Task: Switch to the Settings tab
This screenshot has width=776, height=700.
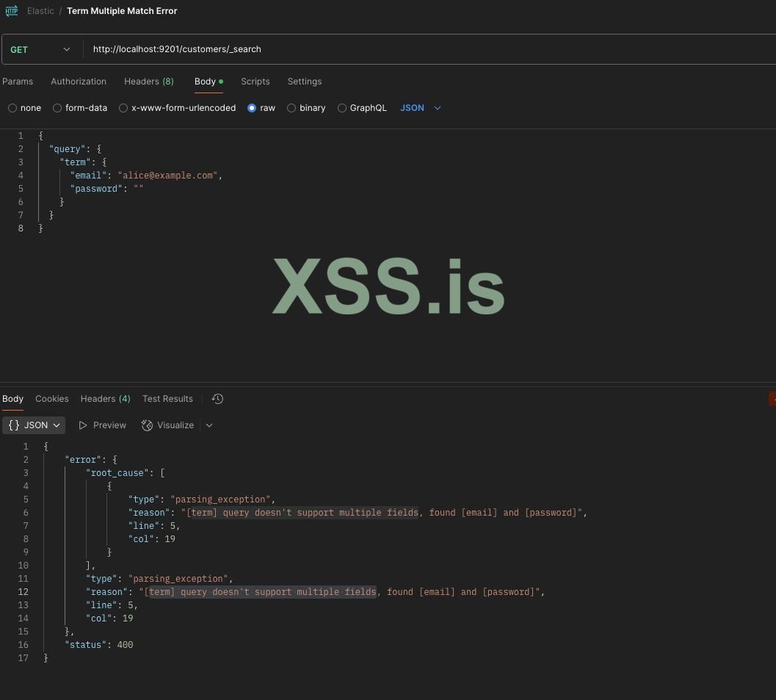Action: pos(305,82)
